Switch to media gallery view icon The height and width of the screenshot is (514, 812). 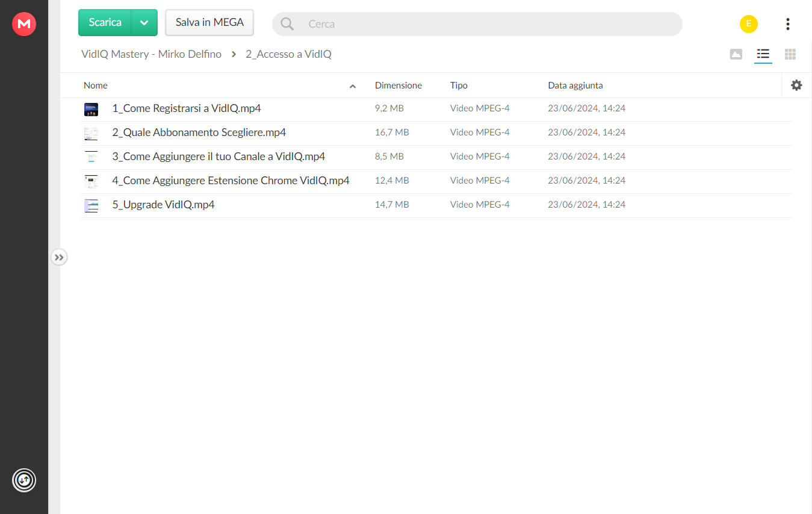click(736, 54)
